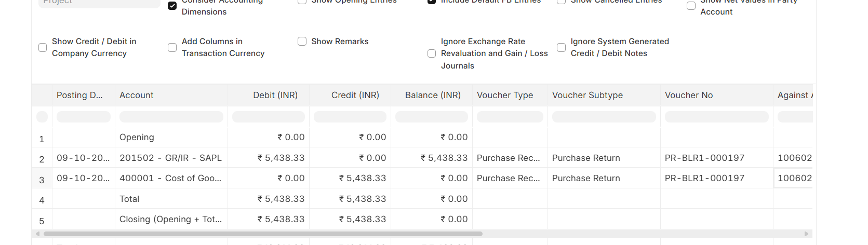Click filter input below Voucher Type column
Image resolution: width=868 pixels, height=245 pixels.
[510, 117]
